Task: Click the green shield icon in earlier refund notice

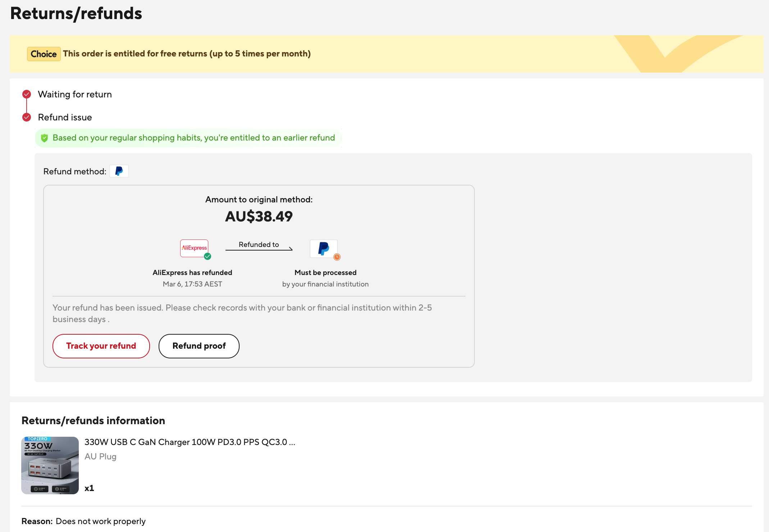Action: (44, 138)
